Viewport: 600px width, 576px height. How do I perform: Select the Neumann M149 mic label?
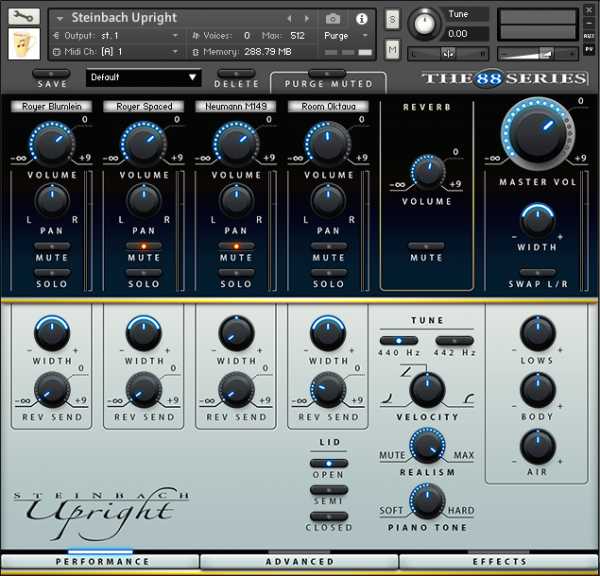click(x=236, y=106)
